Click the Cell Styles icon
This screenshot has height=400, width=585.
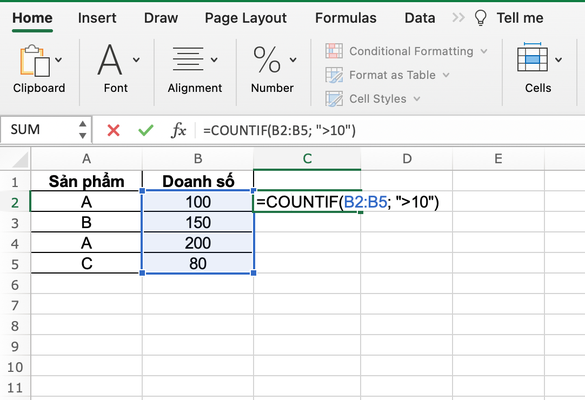[x=334, y=99]
